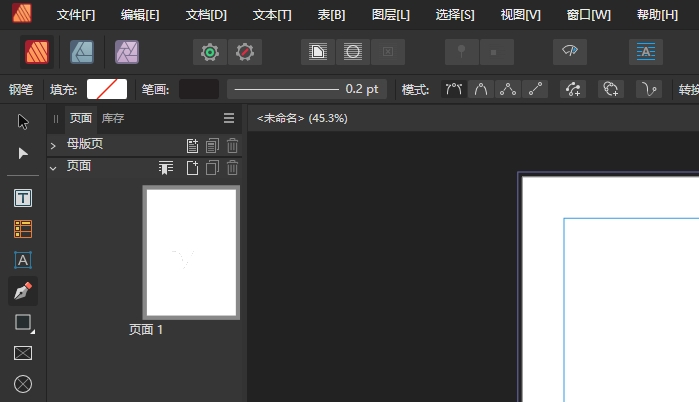
Task: Toggle text wrap page icon in toolbar
Action: (318, 52)
